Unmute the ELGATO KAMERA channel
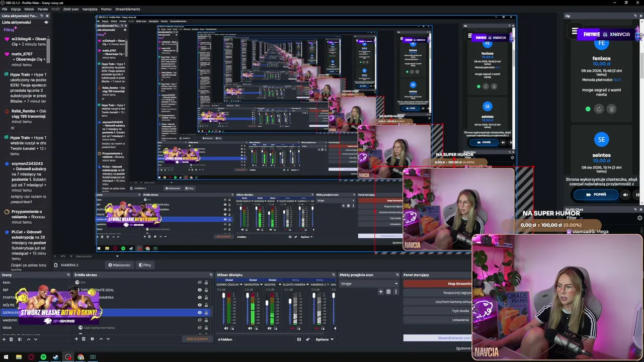Screen dimensions: 644x362 tap(293, 328)
